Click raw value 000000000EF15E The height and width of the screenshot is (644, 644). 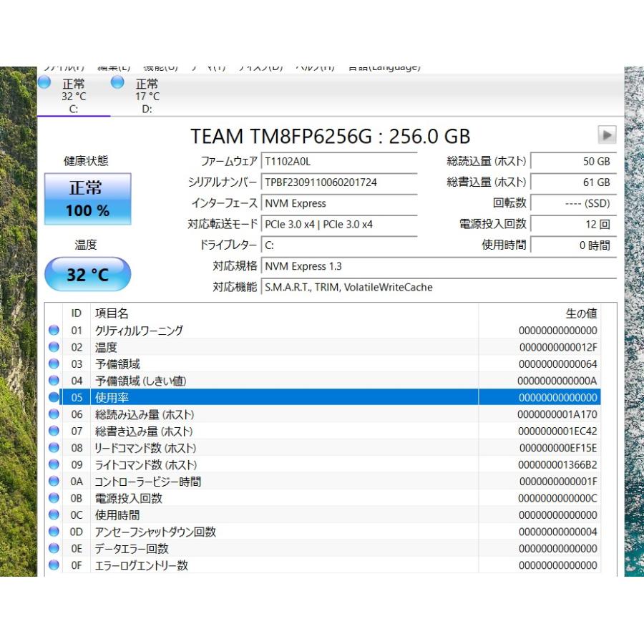pos(558,448)
